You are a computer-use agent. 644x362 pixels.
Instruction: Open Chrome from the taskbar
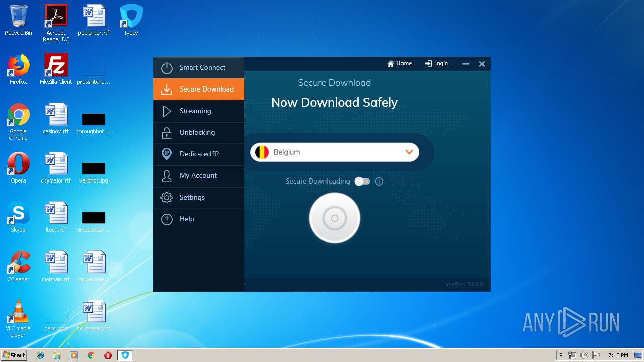91,355
